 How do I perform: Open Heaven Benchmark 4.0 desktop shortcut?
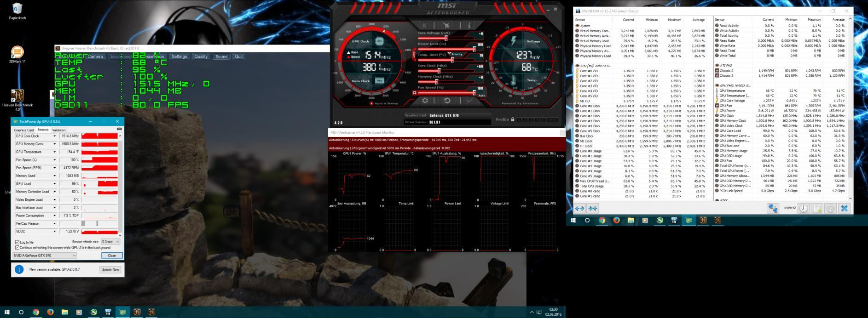click(x=17, y=99)
